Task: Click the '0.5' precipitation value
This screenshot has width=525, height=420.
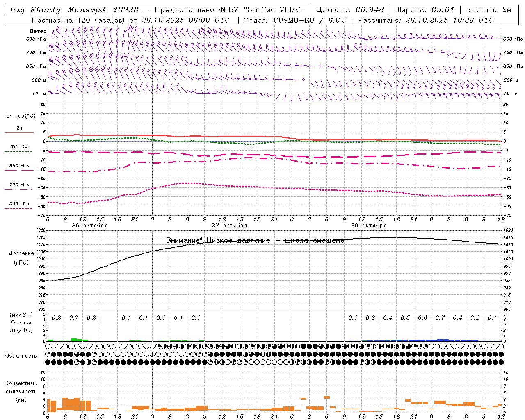Action: tap(405, 317)
